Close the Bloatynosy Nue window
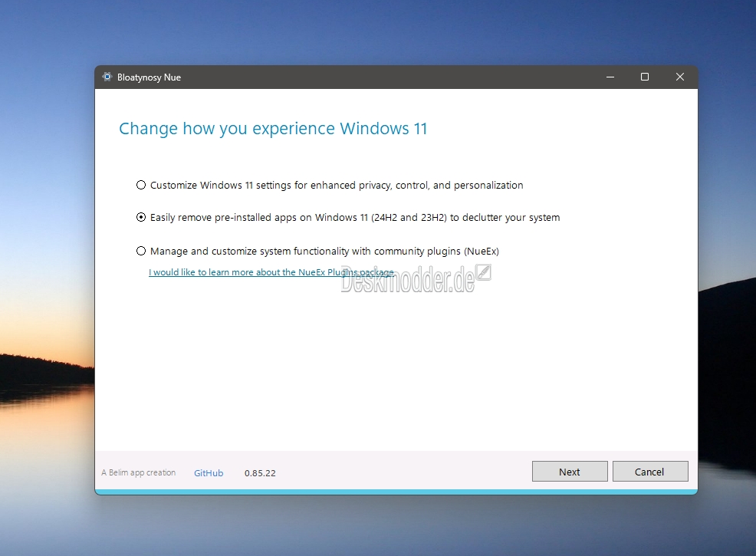 680,77
